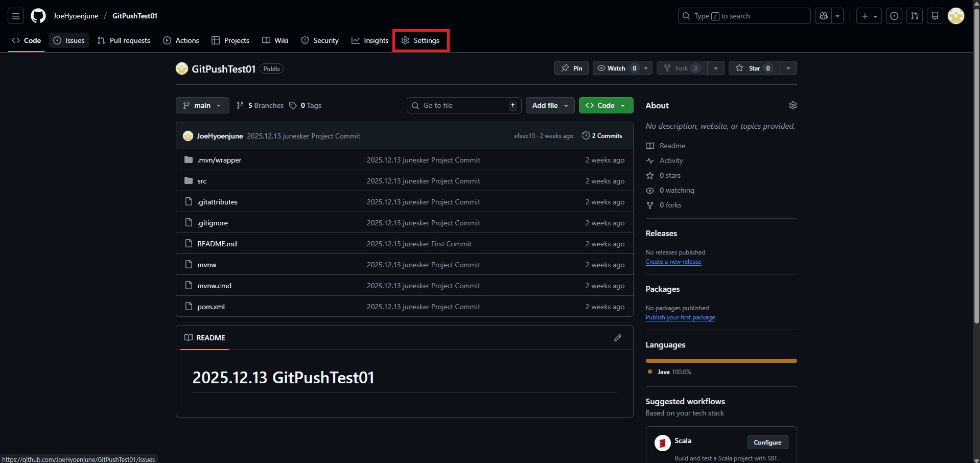Open the Issues inbox icon in header

click(894, 16)
